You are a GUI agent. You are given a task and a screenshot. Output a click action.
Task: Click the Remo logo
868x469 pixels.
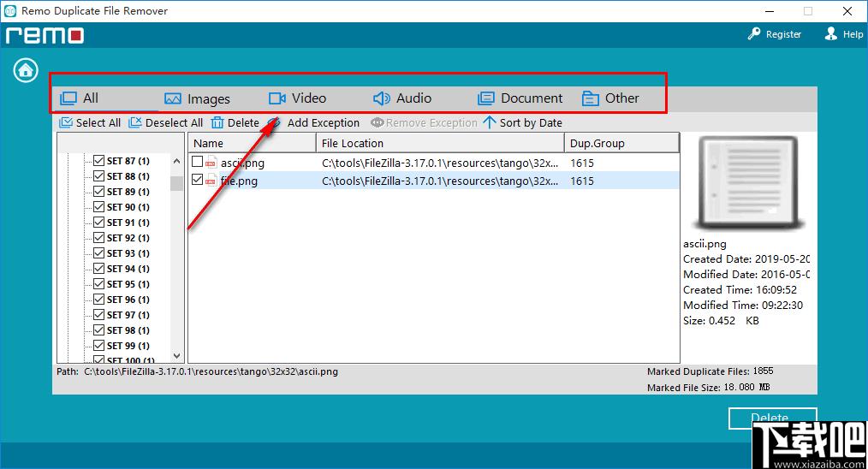45,35
